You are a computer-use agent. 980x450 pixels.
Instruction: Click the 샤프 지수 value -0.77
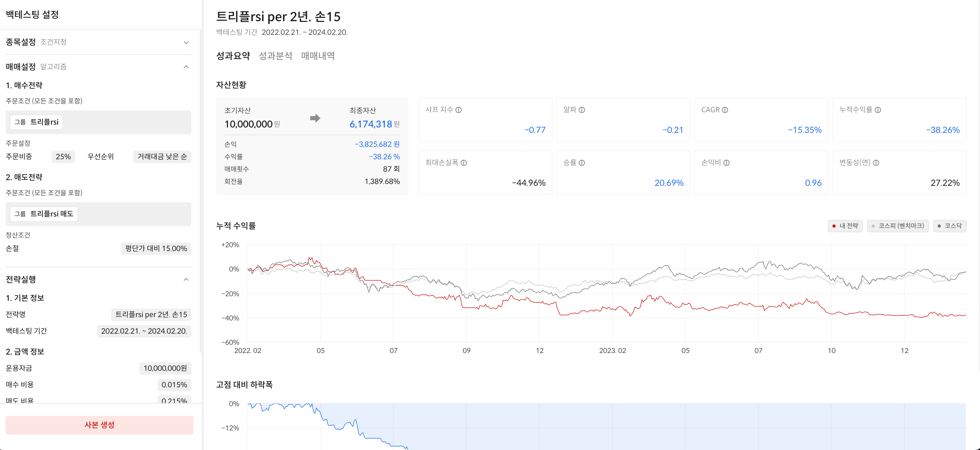(x=535, y=130)
